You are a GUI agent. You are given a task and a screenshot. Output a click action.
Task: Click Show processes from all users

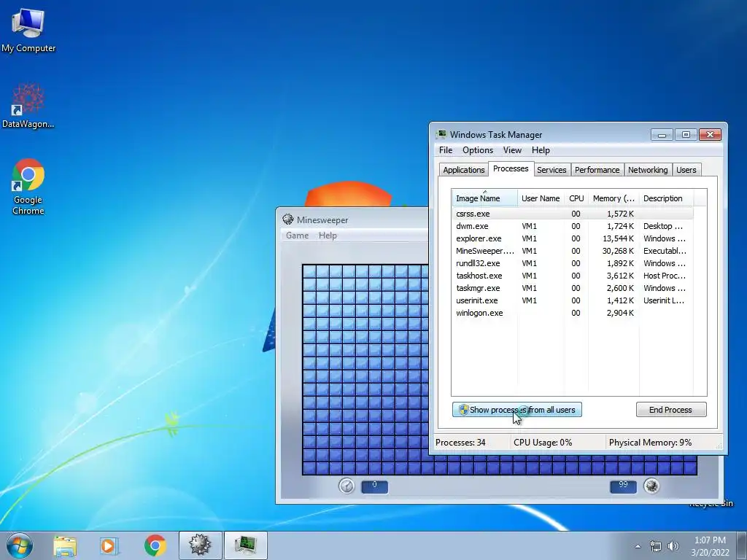click(517, 410)
